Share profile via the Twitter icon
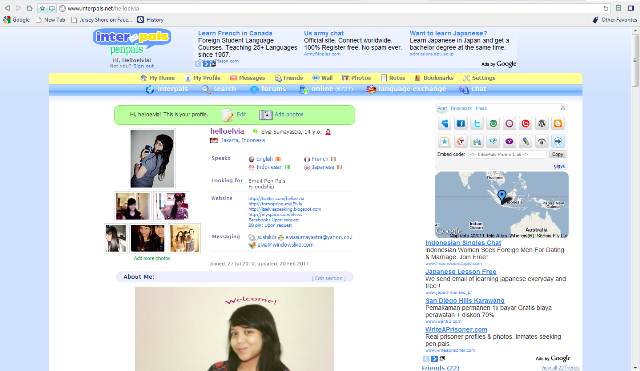 coord(477,124)
